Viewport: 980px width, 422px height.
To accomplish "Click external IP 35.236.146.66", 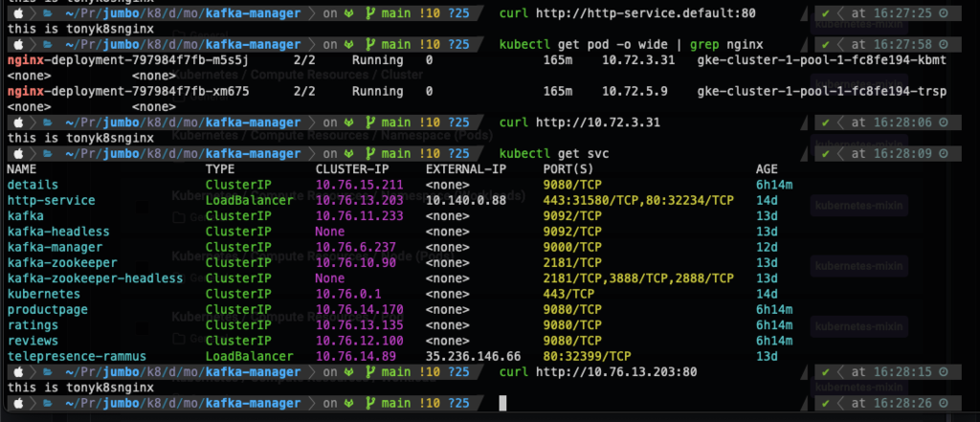I will point(473,356).
